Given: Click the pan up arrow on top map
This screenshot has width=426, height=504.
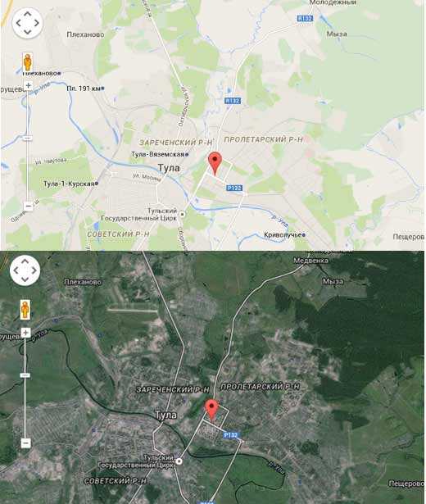Looking at the screenshot, I should (x=27, y=14).
